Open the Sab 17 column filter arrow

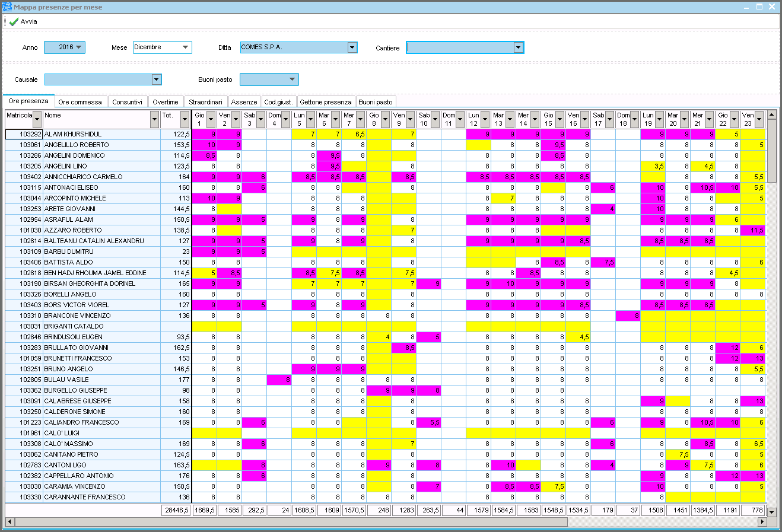[609, 119]
